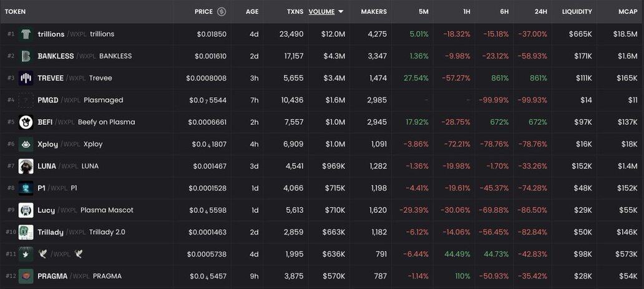
Task: Click the TREVEE token logo icon
Action: pyautogui.click(x=26, y=78)
